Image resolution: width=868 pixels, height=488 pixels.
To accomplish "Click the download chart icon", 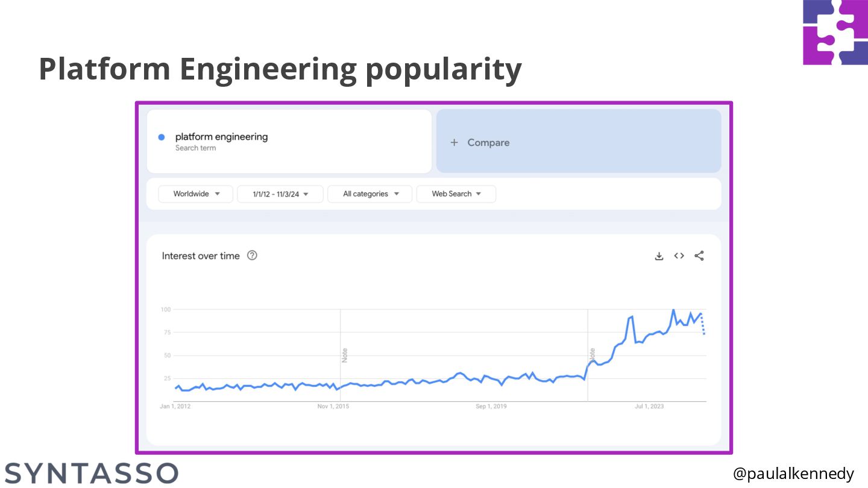I will point(659,256).
